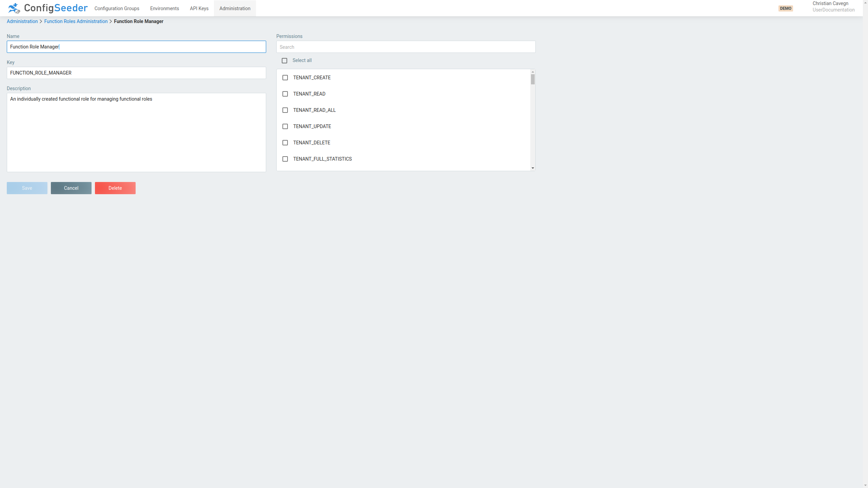Check the TENANT_UPDATE permission box

285,126
